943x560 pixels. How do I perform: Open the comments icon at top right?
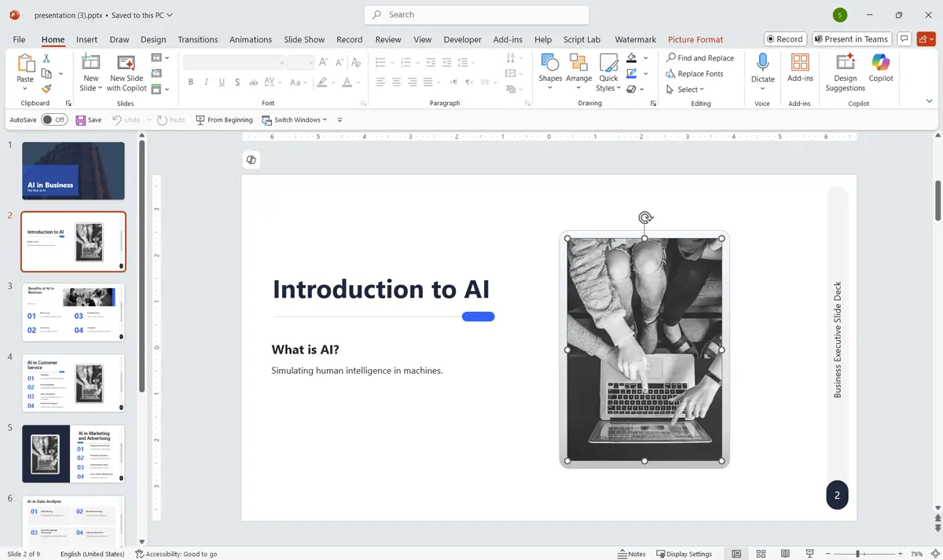(904, 38)
